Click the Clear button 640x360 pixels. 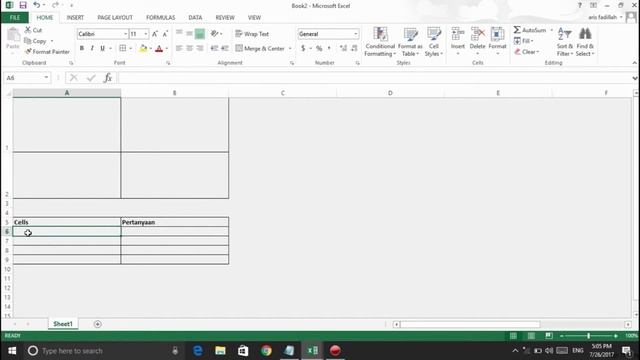[527, 52]
